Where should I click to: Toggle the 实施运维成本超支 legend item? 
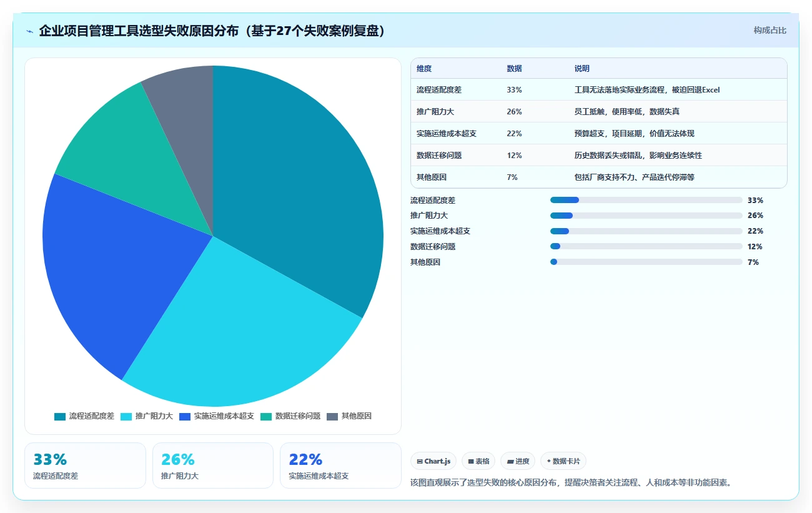[216, 416]
